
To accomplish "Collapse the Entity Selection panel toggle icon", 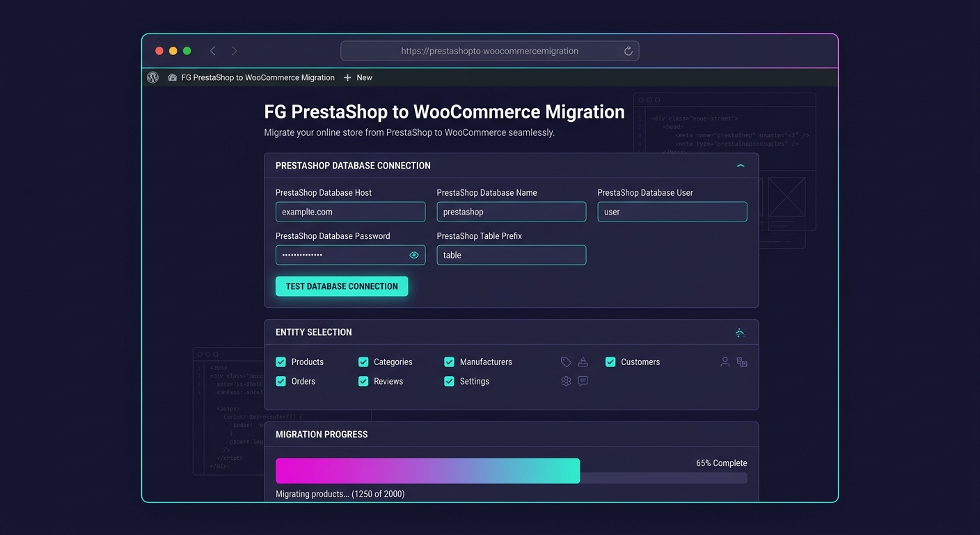I will point(741,333).
